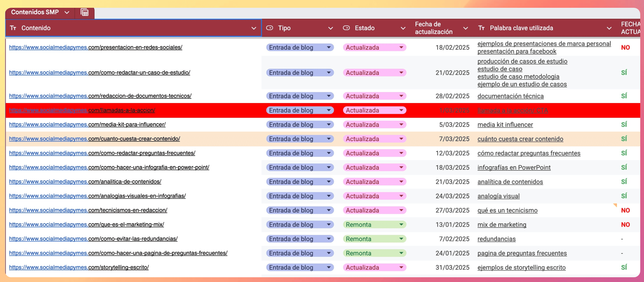
Task: Open Estado dropdown for que-es-el-marketing-mix row
Action: tap(401, 225)
